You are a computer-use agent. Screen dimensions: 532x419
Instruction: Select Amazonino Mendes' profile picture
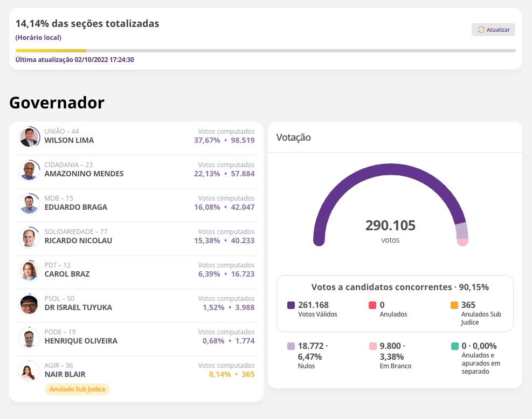(x=29, y=170)
